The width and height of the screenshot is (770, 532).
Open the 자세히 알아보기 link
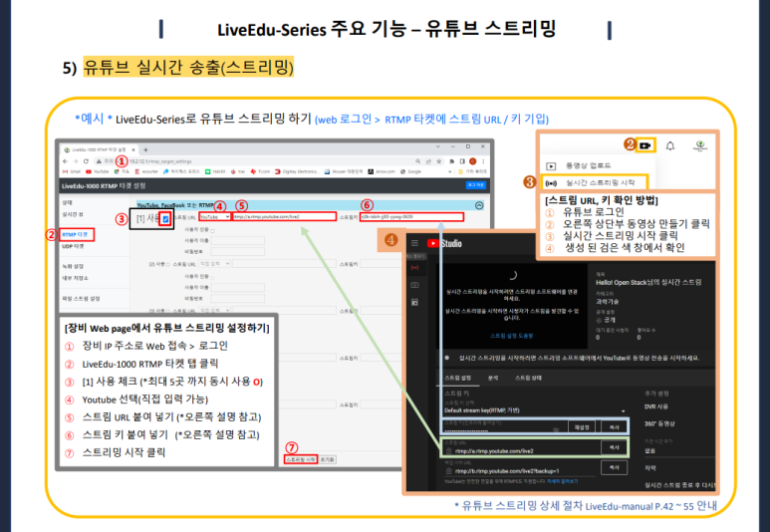(x=562, y=481)
